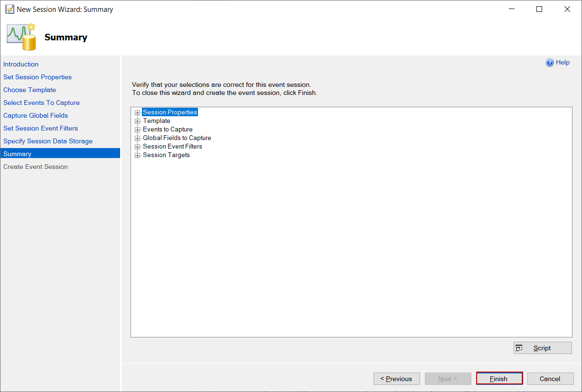Click the blue Help question mark icon

[x=550, y=63]
